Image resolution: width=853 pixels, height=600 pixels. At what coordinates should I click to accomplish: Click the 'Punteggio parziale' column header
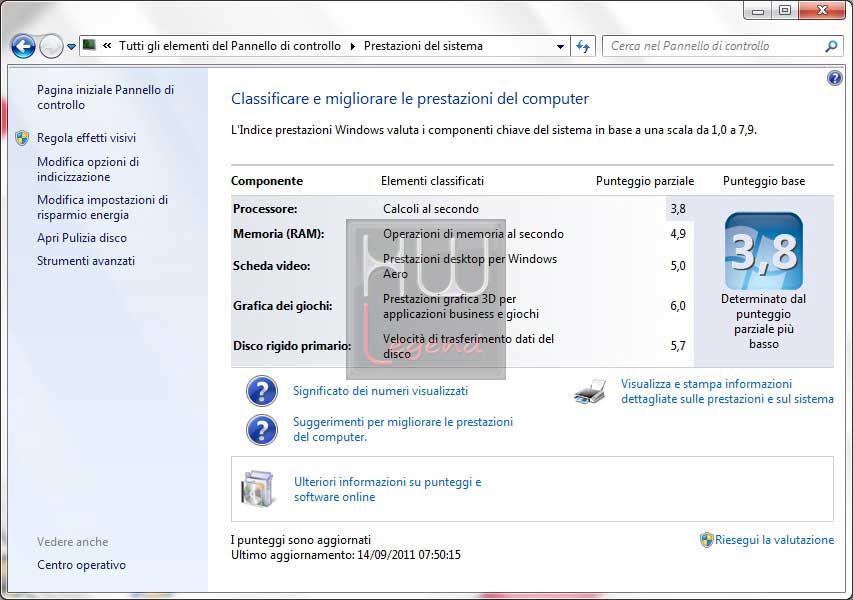(645, 181)
